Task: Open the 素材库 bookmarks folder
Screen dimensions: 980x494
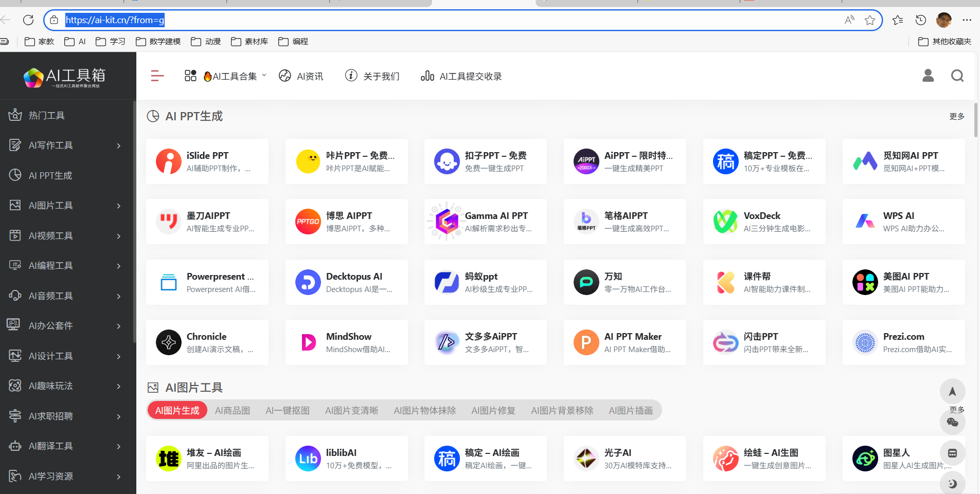Action: coord(250,42)
